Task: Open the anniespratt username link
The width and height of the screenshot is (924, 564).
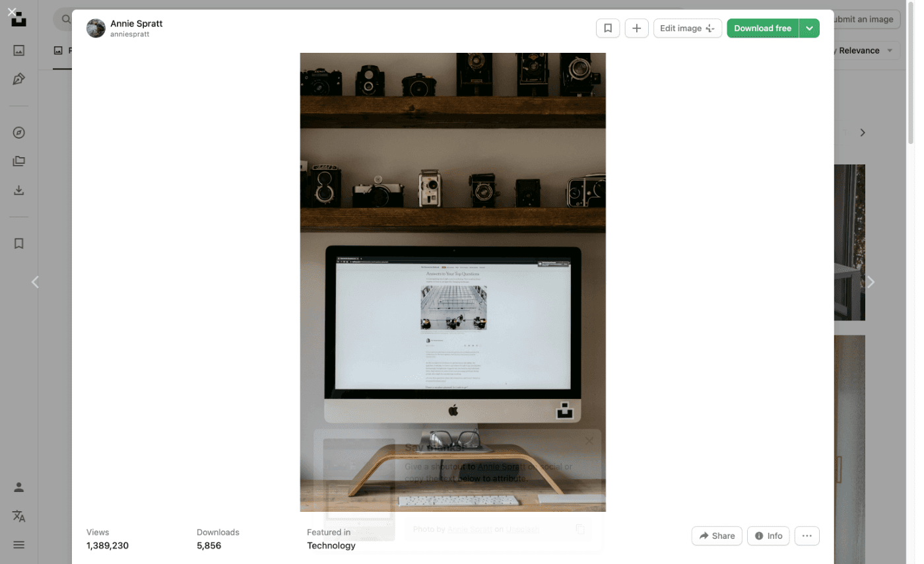Action: pyautogui.click(x=129, y=34)
